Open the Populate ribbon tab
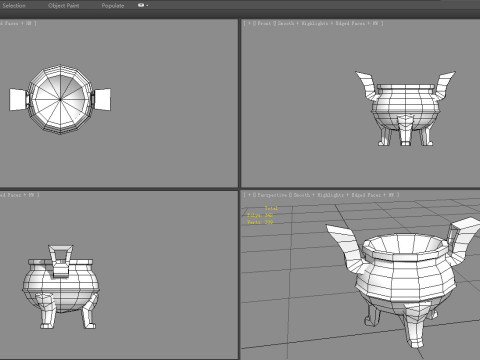The width and height of the screenshot is (480, 360). pos(113,6)
